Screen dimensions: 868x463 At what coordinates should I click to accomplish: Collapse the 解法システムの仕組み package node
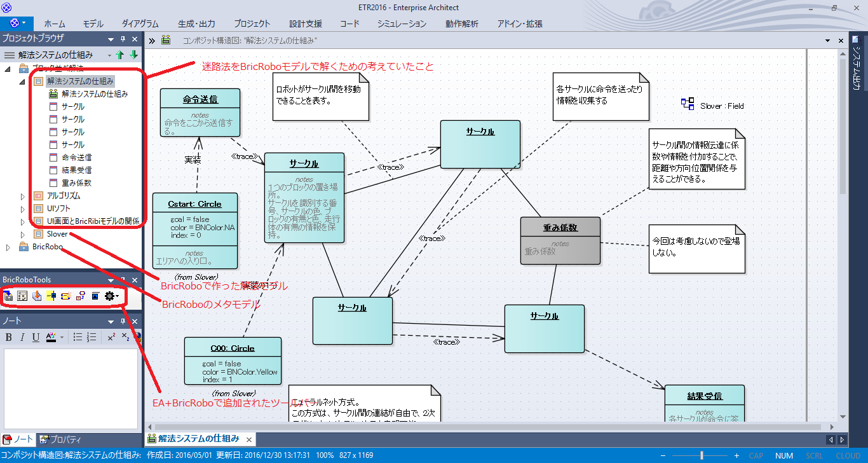point(23,81)
